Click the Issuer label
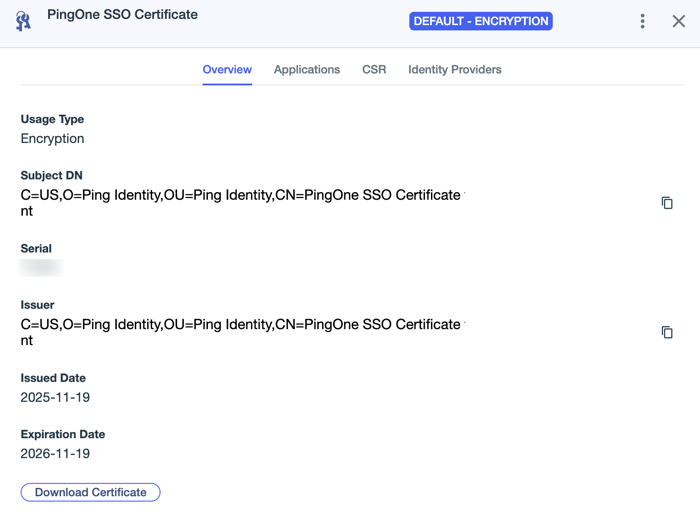The width and height of the screenshot is (700, 528). pyautogui.click(x=38, y=305)
